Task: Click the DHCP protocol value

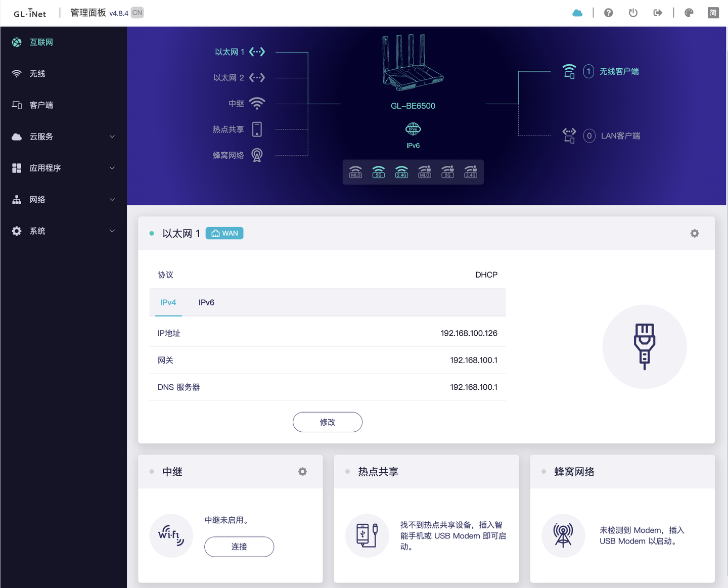Action: [486, 275]
